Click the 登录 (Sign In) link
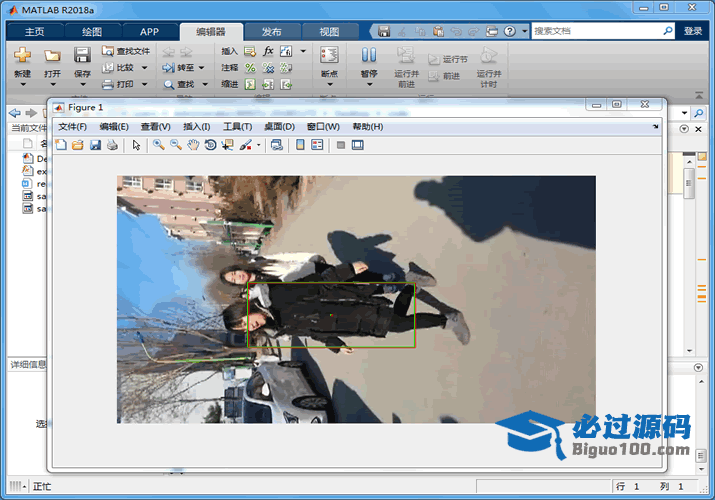This screenshot has height=500, width=715. tap(693, 31)
